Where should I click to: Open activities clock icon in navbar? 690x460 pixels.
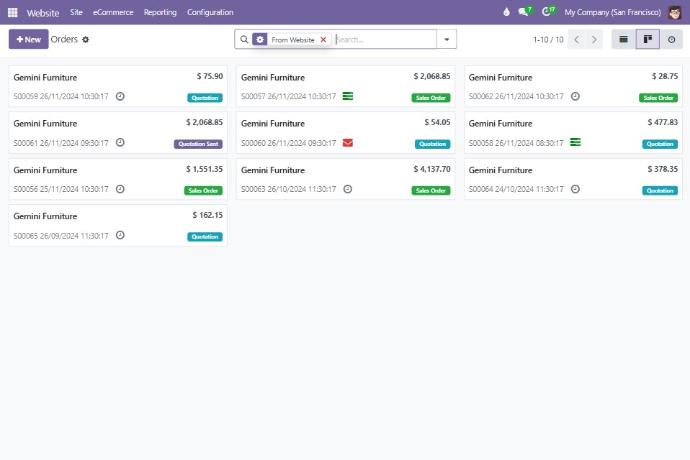click(547, 12)
